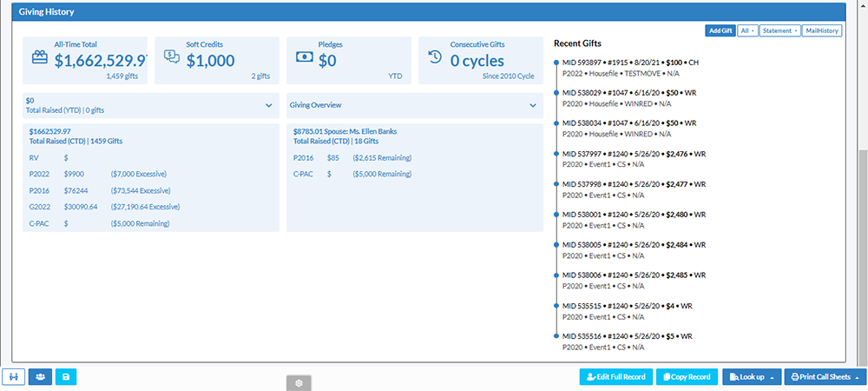
Task: Select recent gift MID 538034
Action: pos(628,123)
